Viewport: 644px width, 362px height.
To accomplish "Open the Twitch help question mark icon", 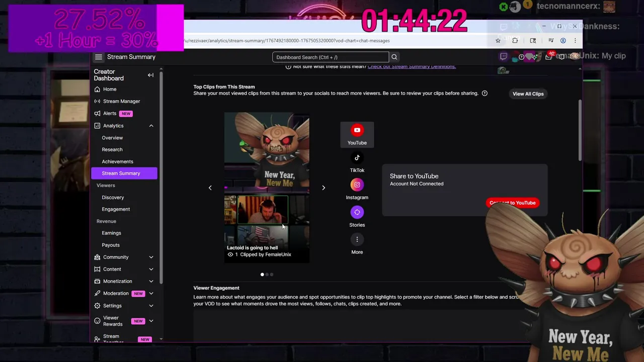I will click(521, 57).
